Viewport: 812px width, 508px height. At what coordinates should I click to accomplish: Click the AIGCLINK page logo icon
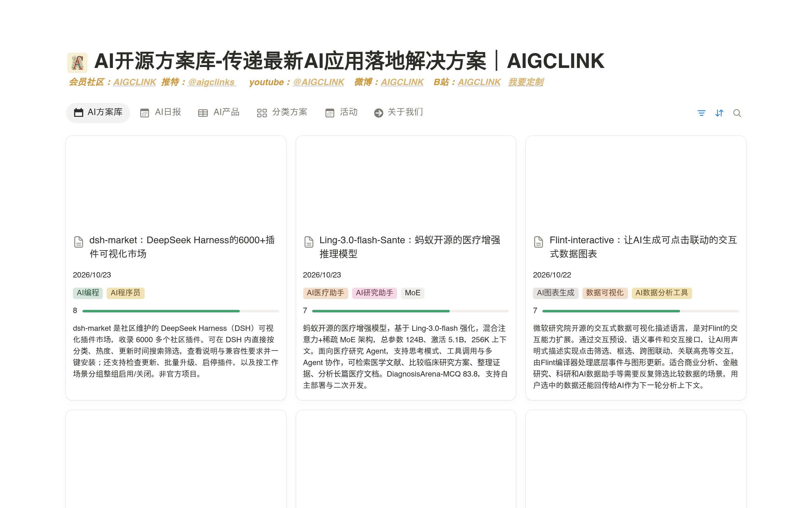tap(77, 63)
